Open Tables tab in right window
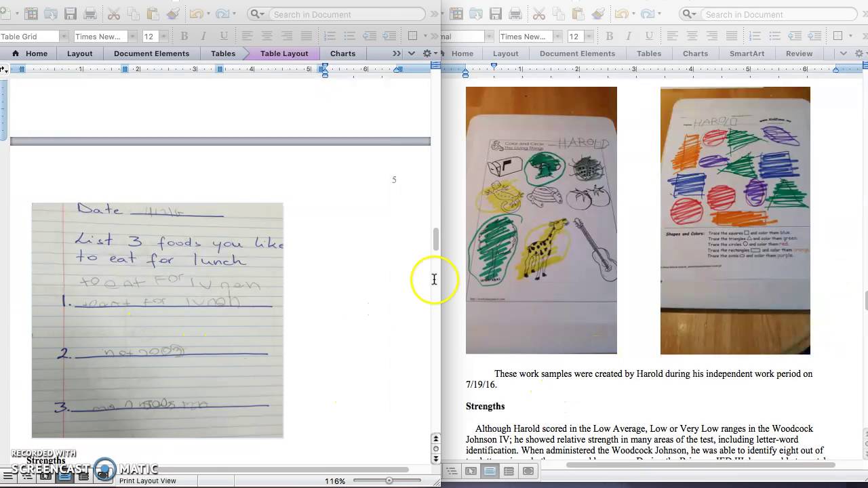868x488 pixels. click(x=649, y=54)
